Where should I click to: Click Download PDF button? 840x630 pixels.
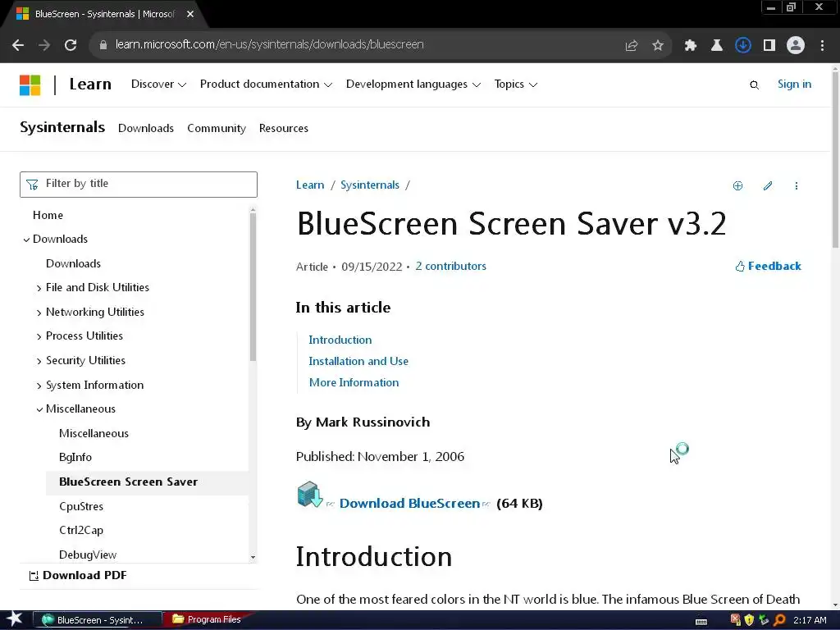click(x=78, y=575)
